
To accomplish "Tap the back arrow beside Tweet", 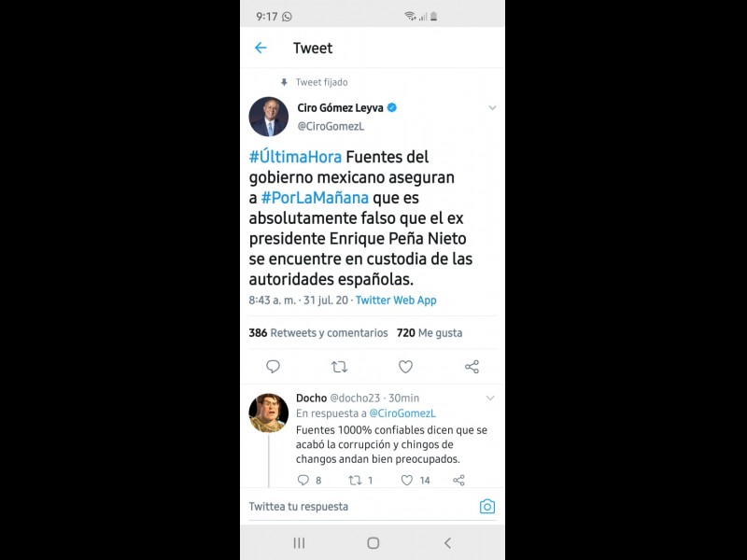I will point(261,48).
